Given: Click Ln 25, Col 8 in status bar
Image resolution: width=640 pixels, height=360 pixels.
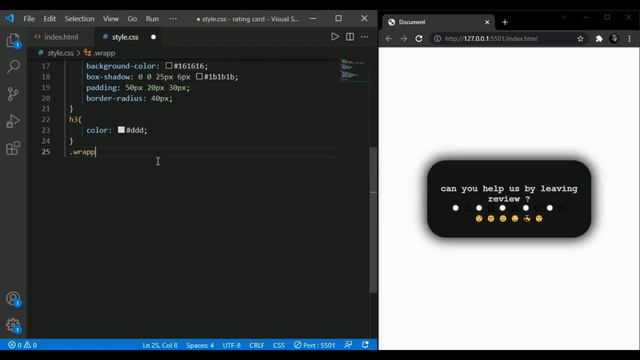Looking at the screenshot, I should click(x=160, y=345).
